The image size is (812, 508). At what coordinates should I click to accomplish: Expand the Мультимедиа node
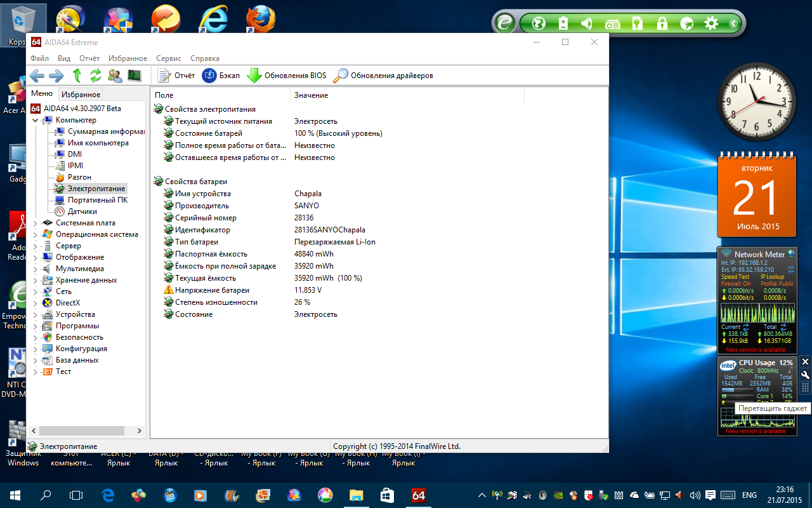point(36,269)
